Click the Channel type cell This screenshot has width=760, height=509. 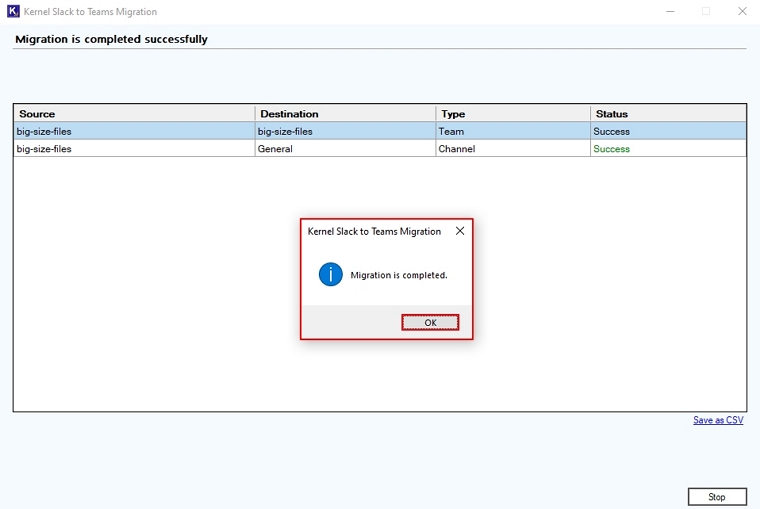(x=513, y=149)
